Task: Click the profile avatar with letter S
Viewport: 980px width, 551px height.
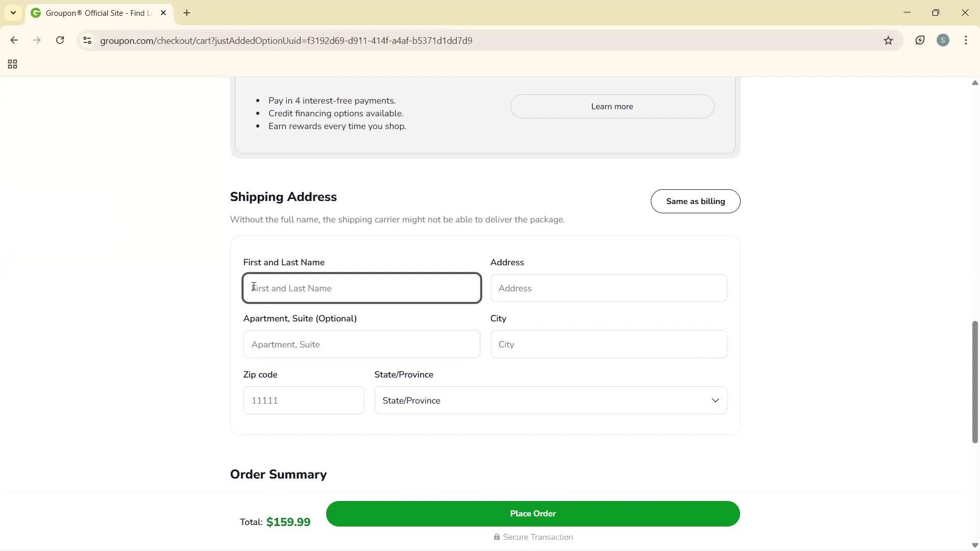Action: point(943,40)
